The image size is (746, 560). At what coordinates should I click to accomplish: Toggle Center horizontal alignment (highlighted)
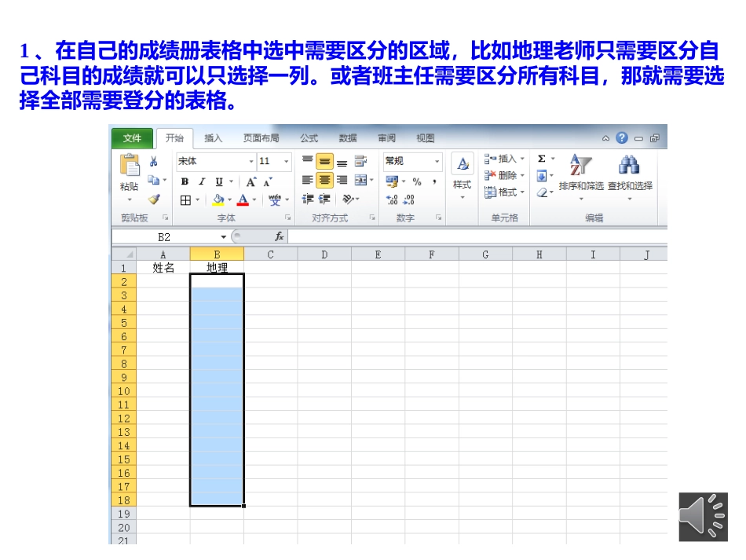tap(324, 180)
